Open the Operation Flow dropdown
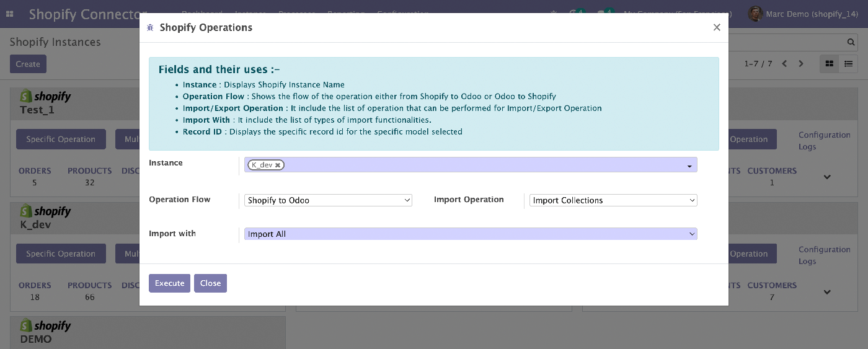The image size is (868, 349). pyautogui.click(x=328, y=200)
